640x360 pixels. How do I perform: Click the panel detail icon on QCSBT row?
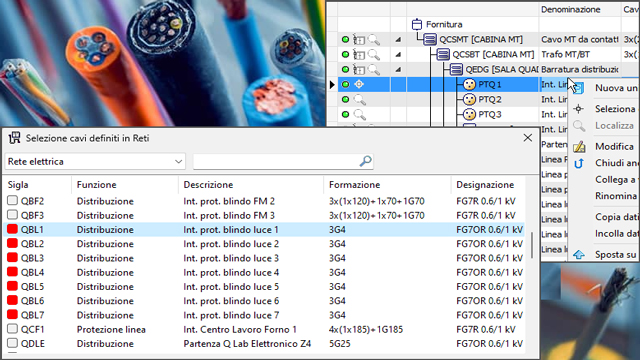[x=359, y=54]
